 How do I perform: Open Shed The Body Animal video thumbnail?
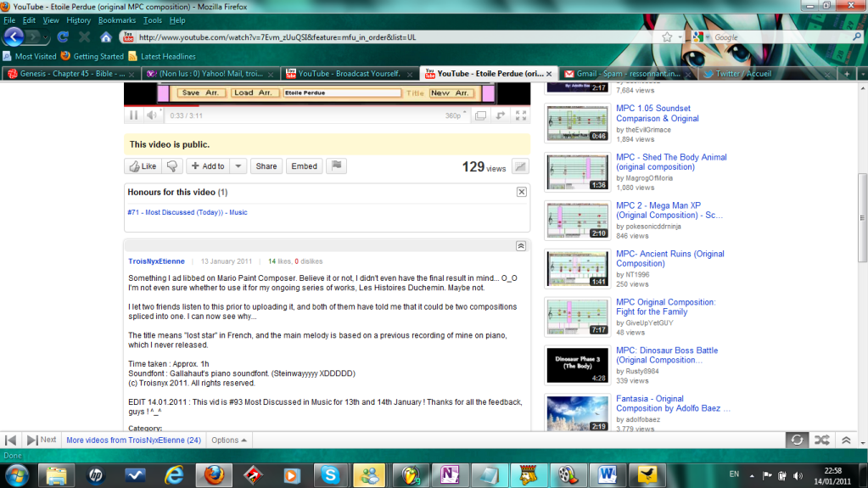(577, 172)
